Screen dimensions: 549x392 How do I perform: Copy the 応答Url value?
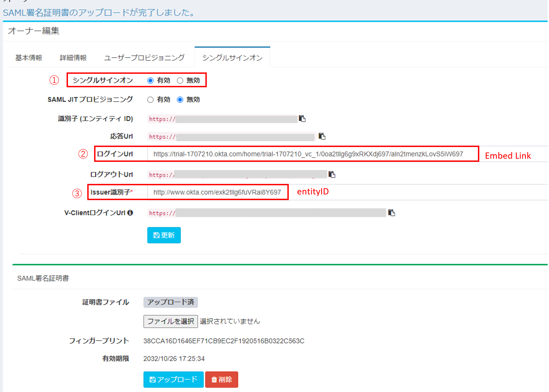(322, 136)
